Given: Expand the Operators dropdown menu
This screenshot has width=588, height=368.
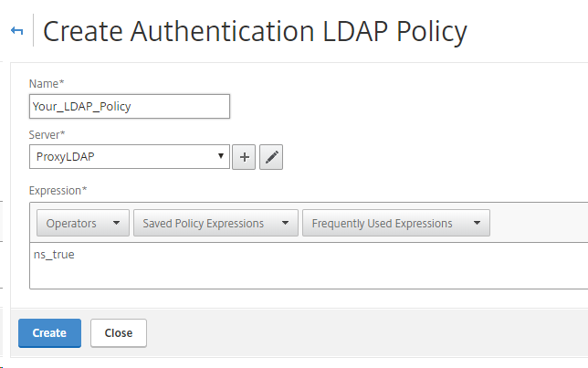Looking at the screenshot, I should [x=82, y=223].
